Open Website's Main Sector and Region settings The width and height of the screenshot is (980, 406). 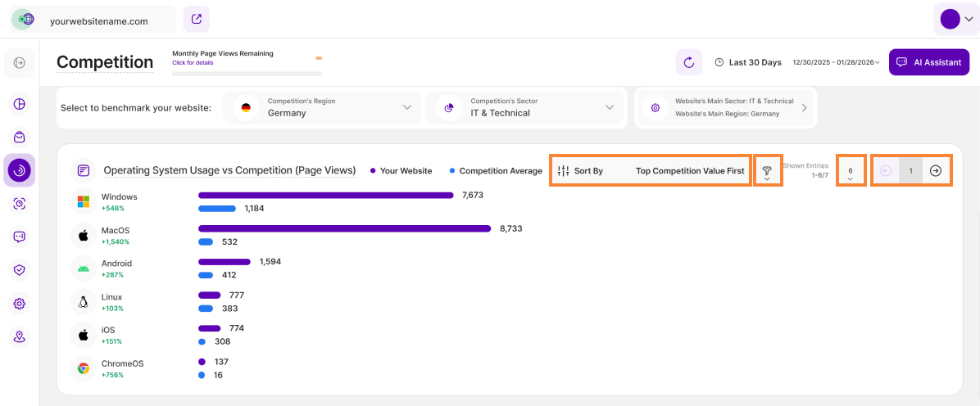[724, 107]
